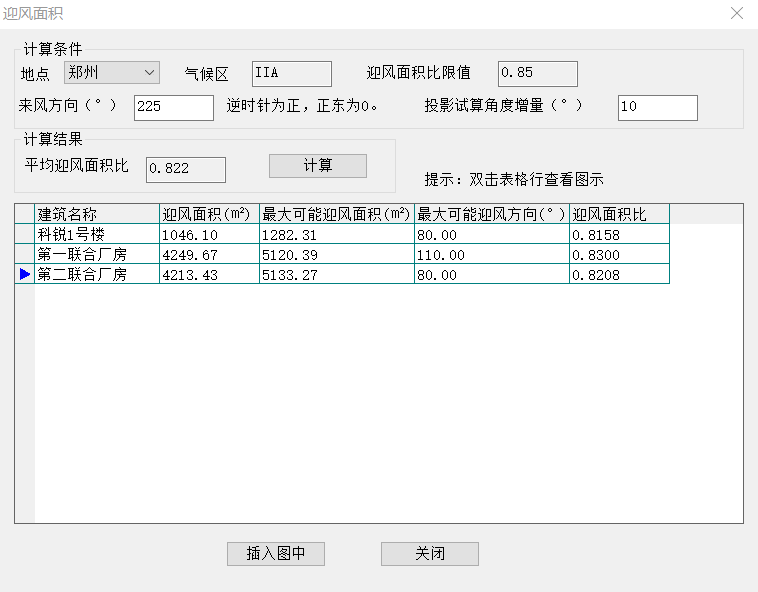Click the 迎风面积(m²) column header
The height and width of the screenshot is (592, 758).
click(x=209, y=214)
